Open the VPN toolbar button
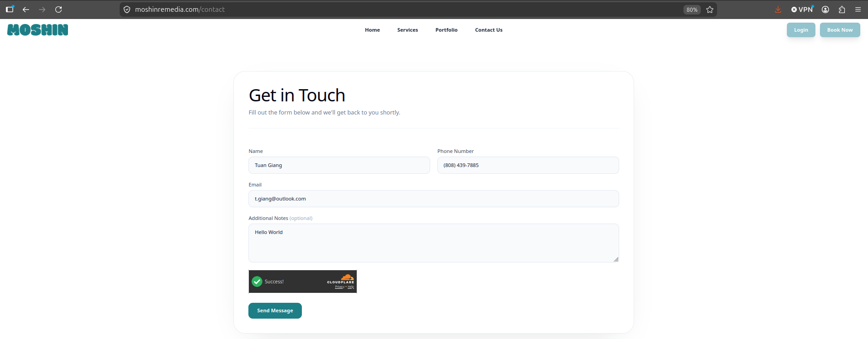The height and width of the screenshot is (339, 868). 802,10
